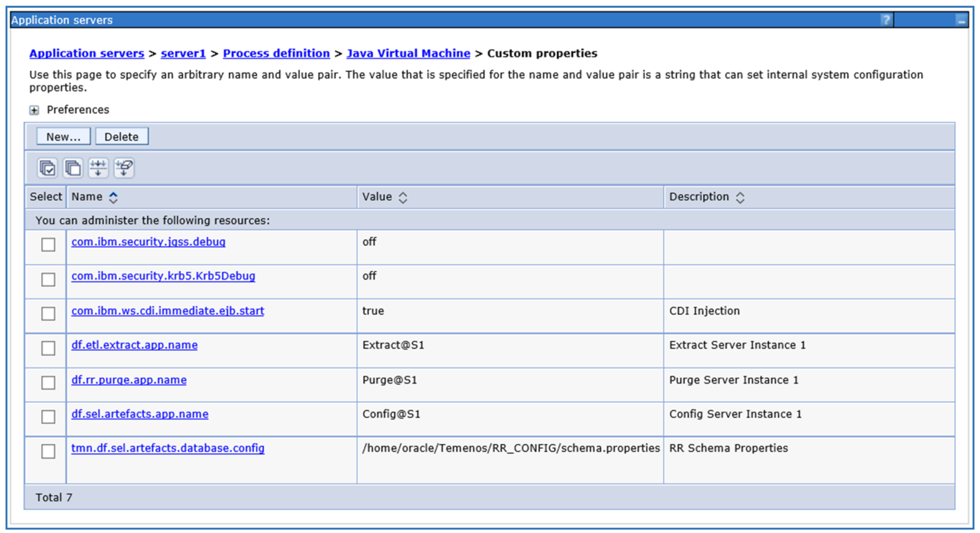The image size is (980, 533).
Task: Go to Application servers breadcrumb
Action: [86, 53]
